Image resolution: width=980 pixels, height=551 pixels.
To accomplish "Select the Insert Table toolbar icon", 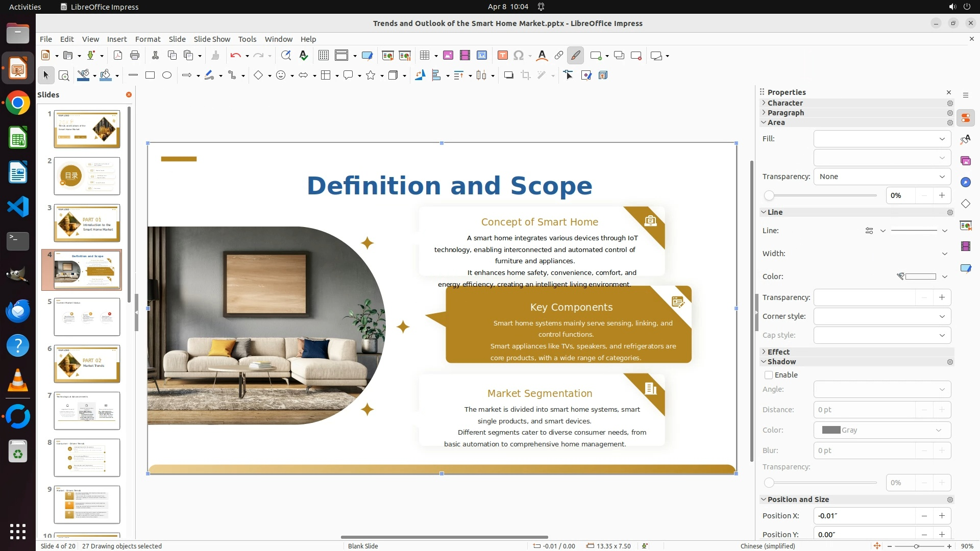I will pyautogui.click(x=424, y=56).
